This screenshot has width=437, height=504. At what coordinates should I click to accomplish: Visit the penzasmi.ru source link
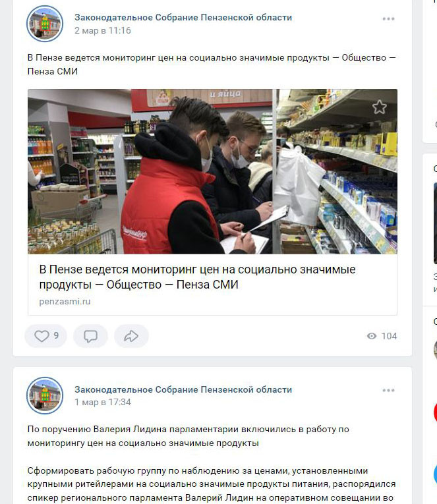coord(65,302)
